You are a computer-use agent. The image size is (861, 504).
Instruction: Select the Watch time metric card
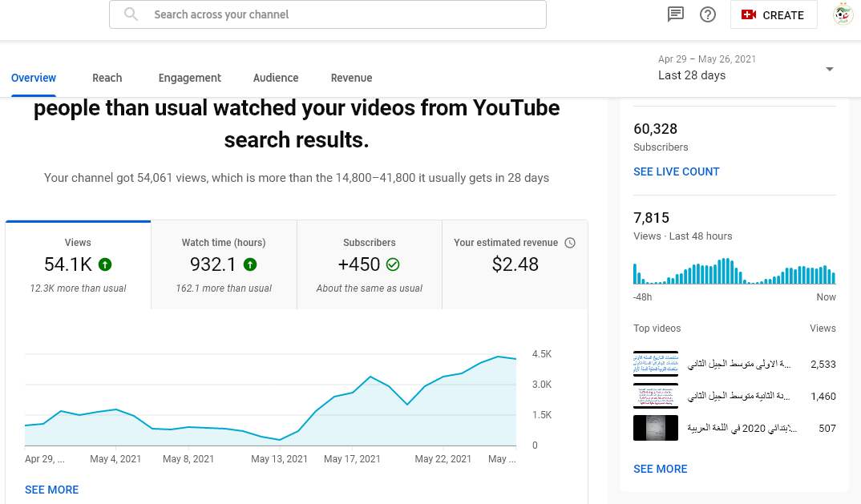(x=224, y=264)
